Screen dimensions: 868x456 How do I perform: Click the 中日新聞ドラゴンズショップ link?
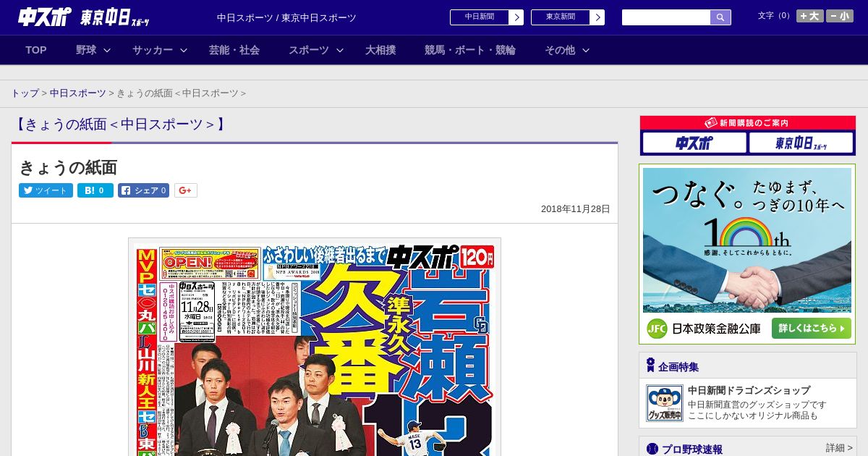pyautogui.click(x=749, y=390)
